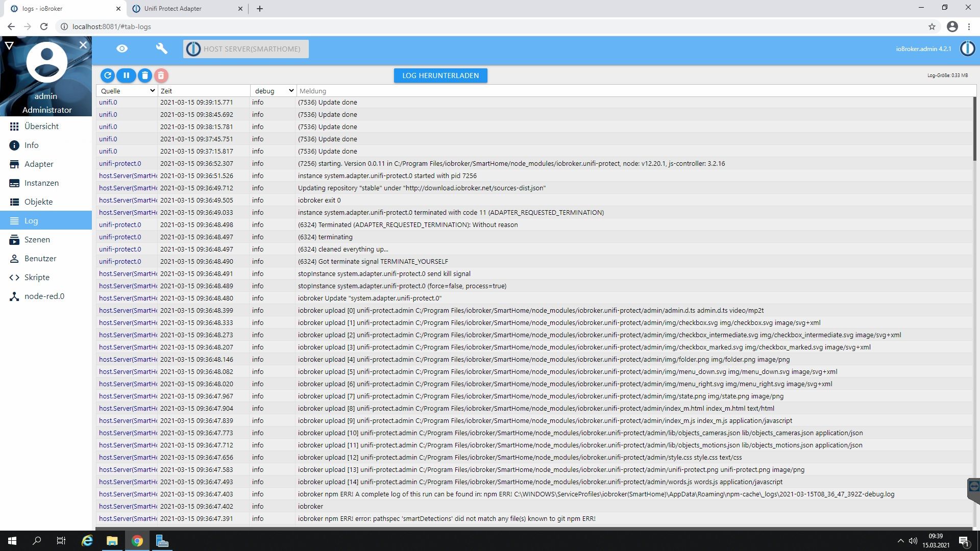
Task: Click unifi.0 source at 09:39:15.771
Action: tap(108, 102)
